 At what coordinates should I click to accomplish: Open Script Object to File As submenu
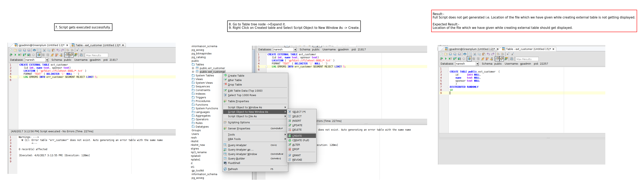[255, 116]
